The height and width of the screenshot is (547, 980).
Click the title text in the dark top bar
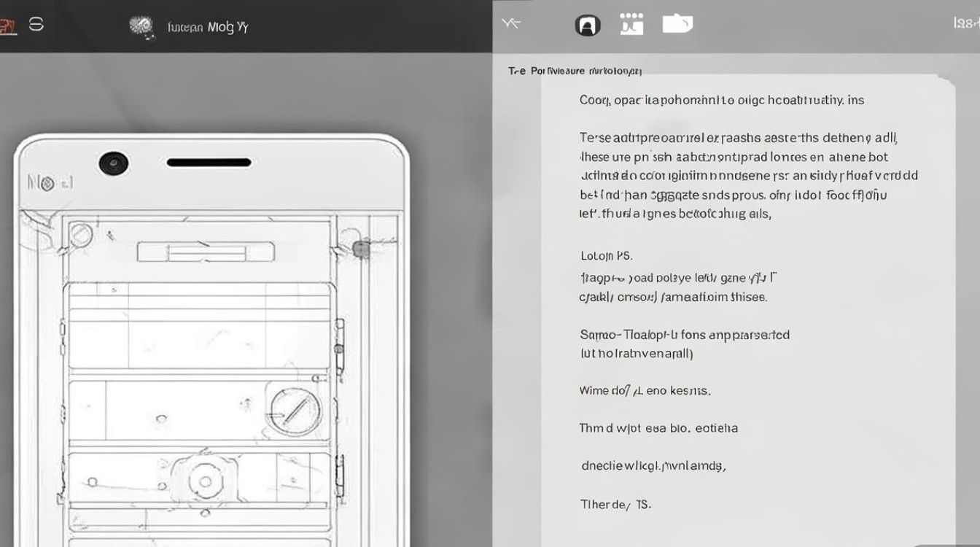pos(208,28)
